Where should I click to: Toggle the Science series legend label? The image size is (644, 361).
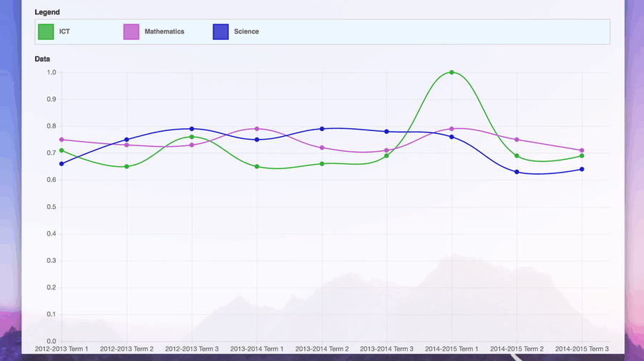tap(246, 32)
